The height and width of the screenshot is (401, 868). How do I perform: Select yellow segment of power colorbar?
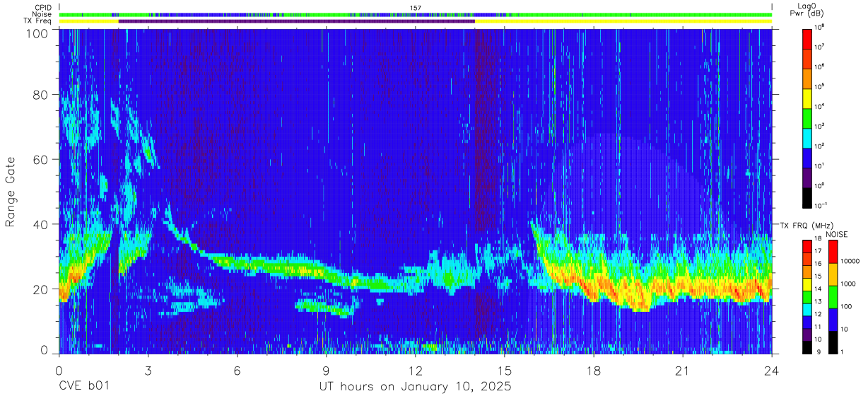808,98
